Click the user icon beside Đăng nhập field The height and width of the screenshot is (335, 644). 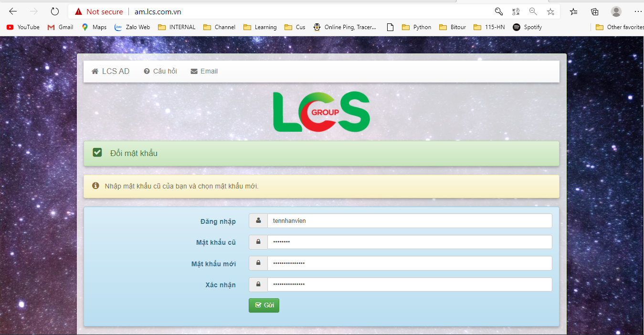258,220
